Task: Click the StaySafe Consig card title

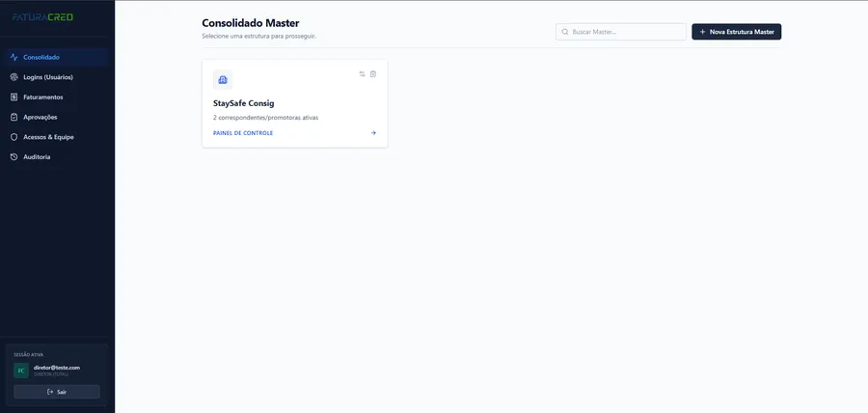Action: pos(244,103)
